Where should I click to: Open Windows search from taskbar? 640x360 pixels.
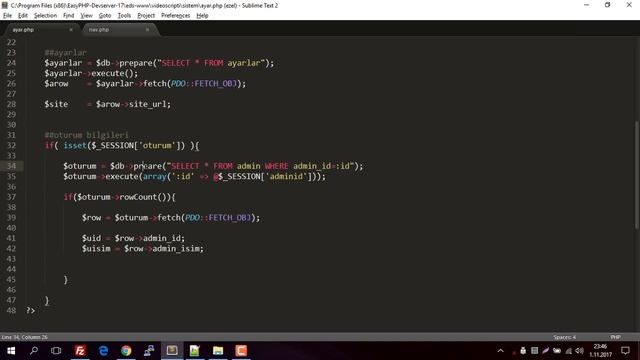[34, 351]
